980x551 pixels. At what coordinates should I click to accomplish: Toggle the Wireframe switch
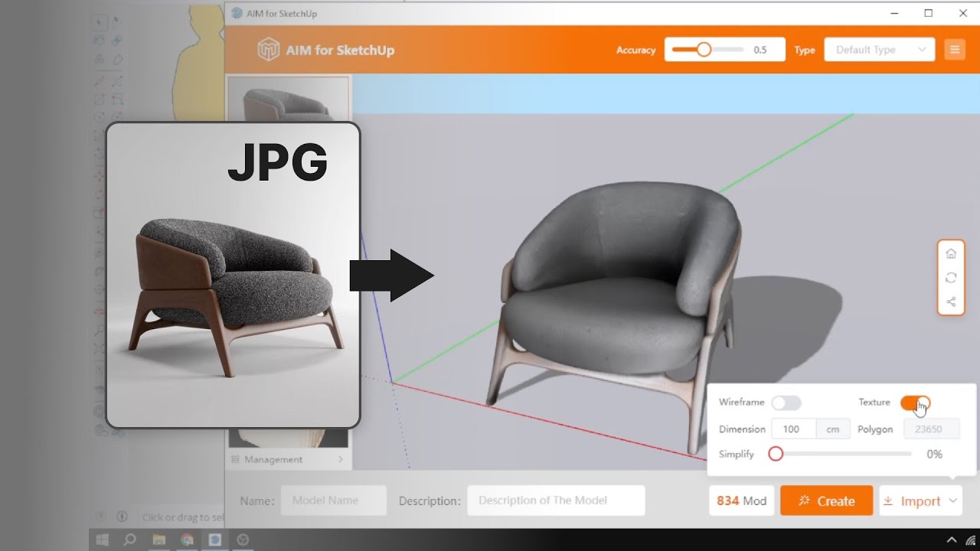click(x=786, y=403)
